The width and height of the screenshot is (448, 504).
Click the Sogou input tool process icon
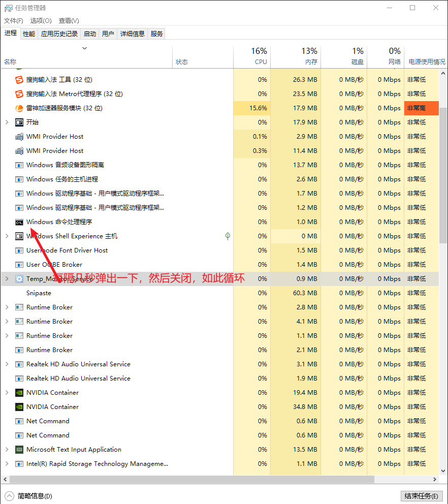[19, 80]
